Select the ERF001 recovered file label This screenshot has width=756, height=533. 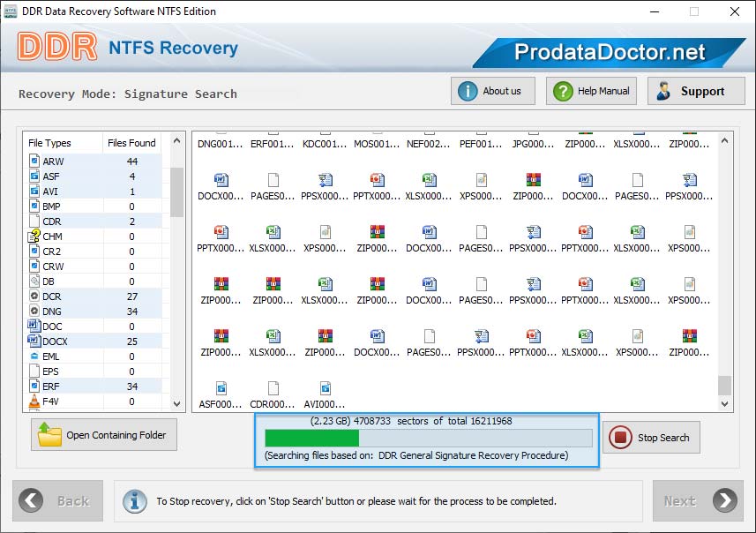(272, 144)
